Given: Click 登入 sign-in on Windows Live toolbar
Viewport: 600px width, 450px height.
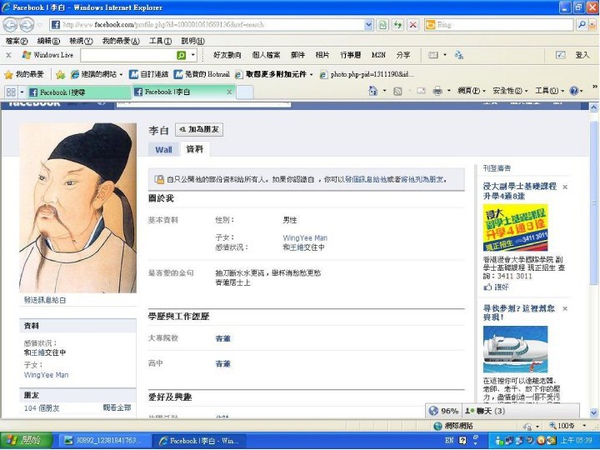Looking at the screenshot, I should click(x=582, y=55).
